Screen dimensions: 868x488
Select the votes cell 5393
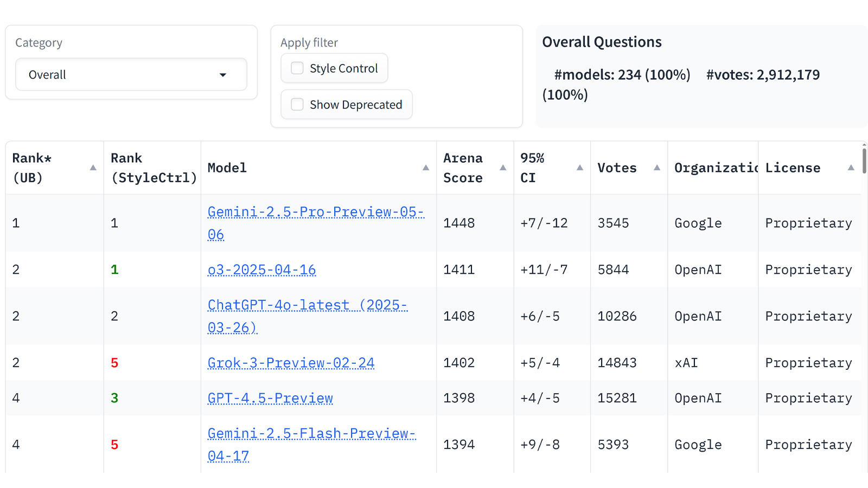[613, 445]
